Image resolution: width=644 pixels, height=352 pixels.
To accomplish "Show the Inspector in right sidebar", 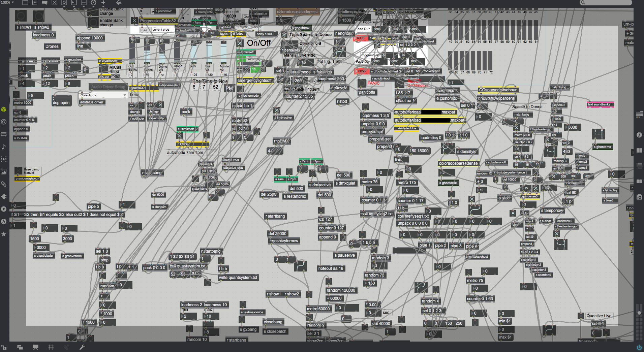I will click(639, 135).
